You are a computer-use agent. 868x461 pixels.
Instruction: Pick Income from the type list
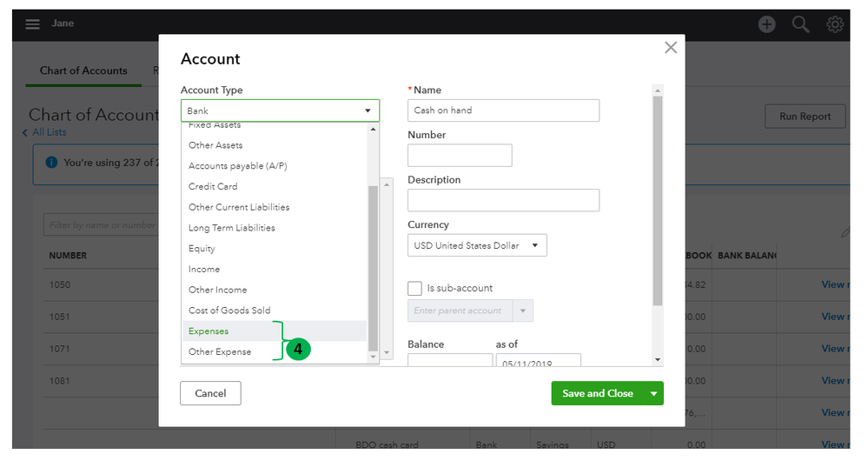(275, 270)
